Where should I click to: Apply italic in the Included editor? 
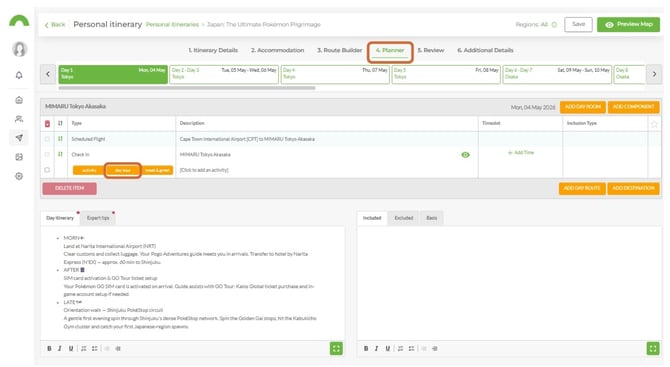click(x=376, y=349)
